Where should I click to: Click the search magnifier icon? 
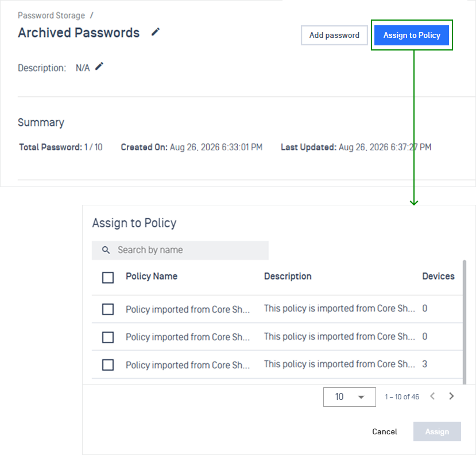tap(106, 250)
